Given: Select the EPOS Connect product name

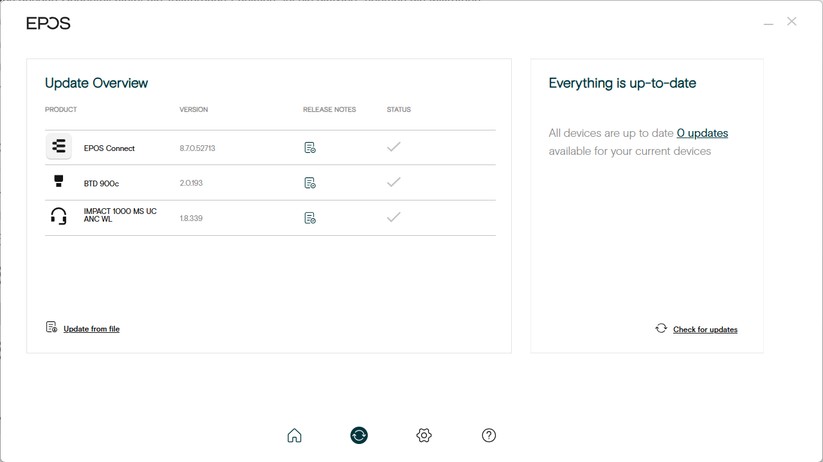Looking at the screenshot, I should [109, 148].
